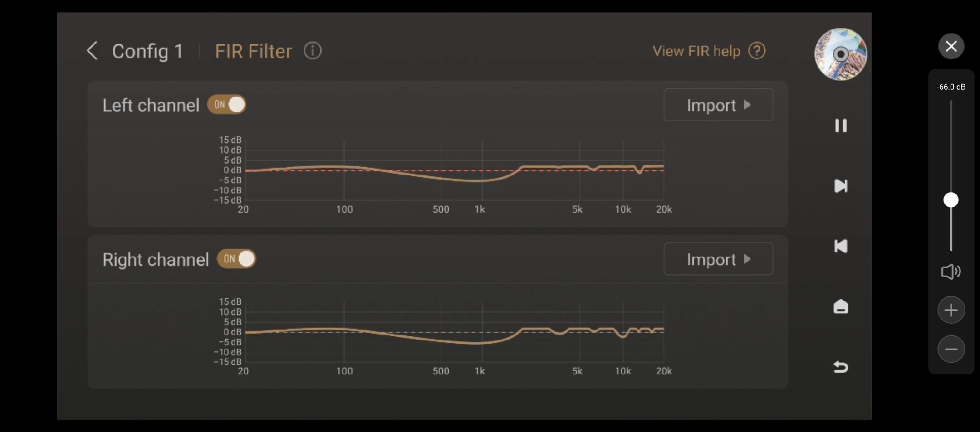Screen dimensions: 980x432
Task: Go to the previous track
Action: 841,246
